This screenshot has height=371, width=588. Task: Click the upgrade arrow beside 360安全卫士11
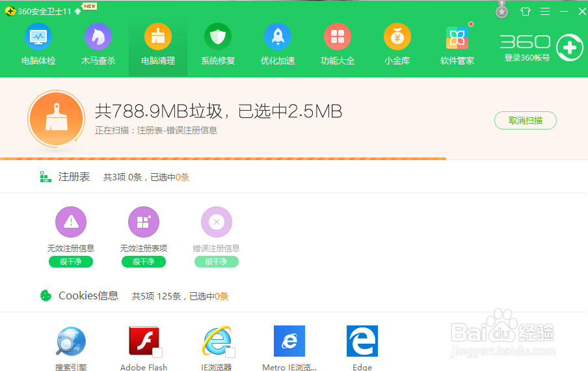coord(77,11)
